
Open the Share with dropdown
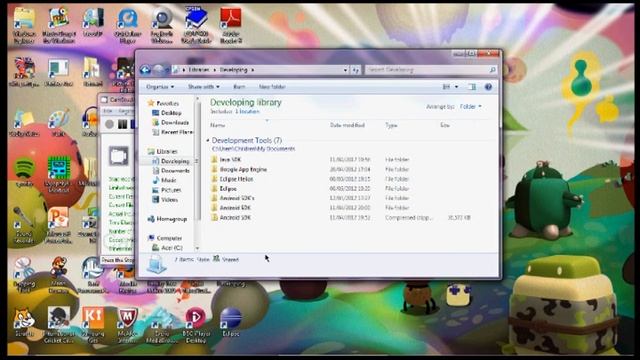[203, 87]
